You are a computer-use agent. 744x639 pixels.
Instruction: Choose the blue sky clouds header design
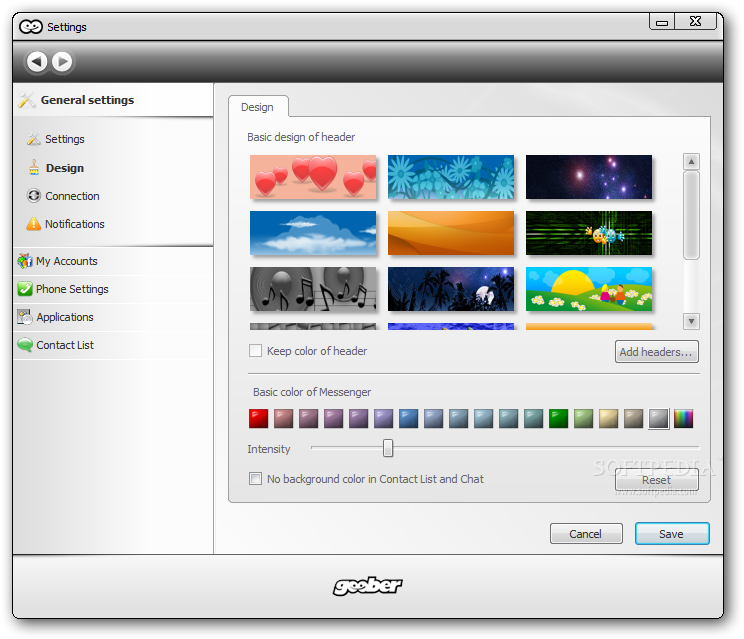click(x=313, y=233)
